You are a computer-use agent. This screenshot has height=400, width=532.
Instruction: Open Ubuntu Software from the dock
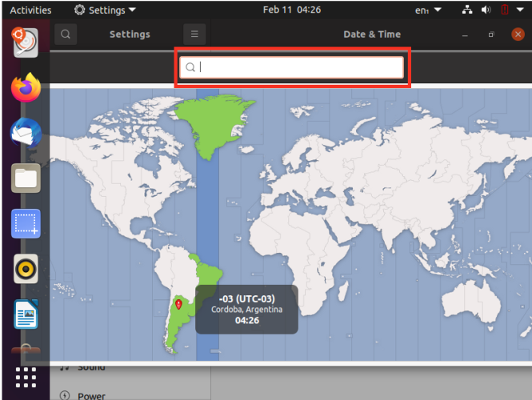pos(26,350)
